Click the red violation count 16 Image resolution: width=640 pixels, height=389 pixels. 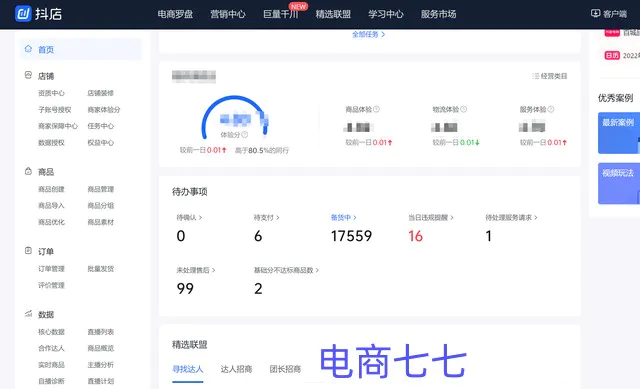(416, 236)
